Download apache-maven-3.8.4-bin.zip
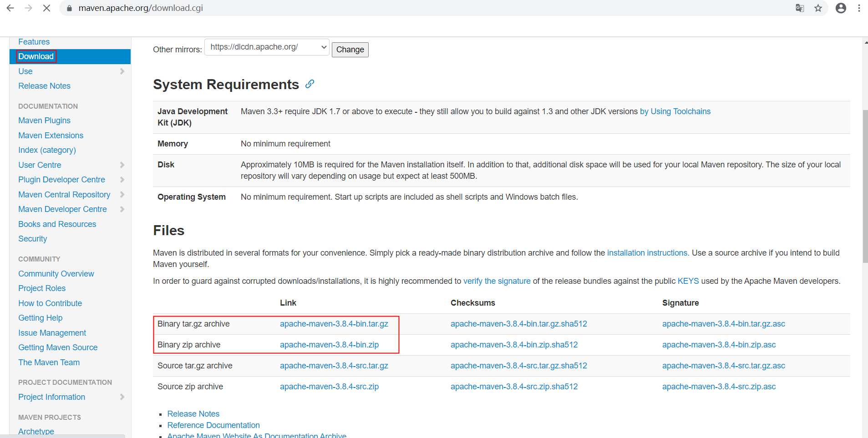 pos(329,345)
